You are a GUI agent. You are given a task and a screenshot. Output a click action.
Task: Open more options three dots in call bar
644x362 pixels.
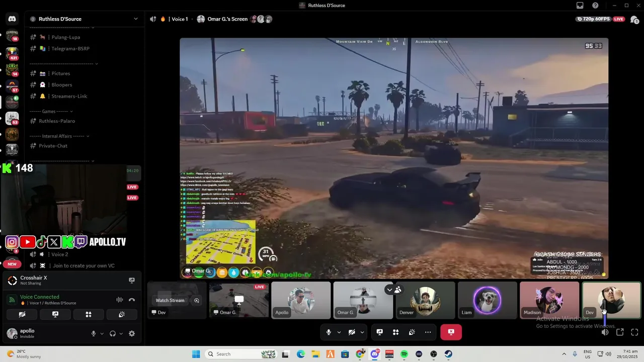pos(428,332)
